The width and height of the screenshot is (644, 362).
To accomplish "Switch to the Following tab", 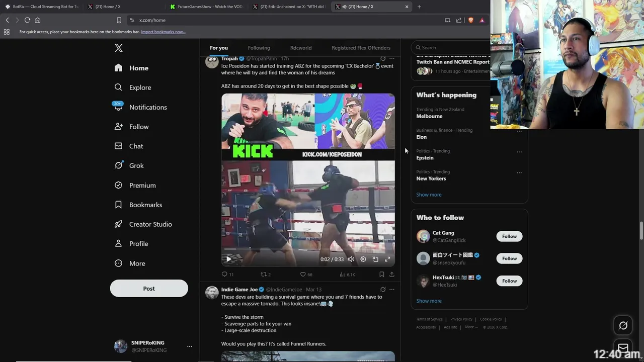I will pyautogui.click(x=259, y=48).
